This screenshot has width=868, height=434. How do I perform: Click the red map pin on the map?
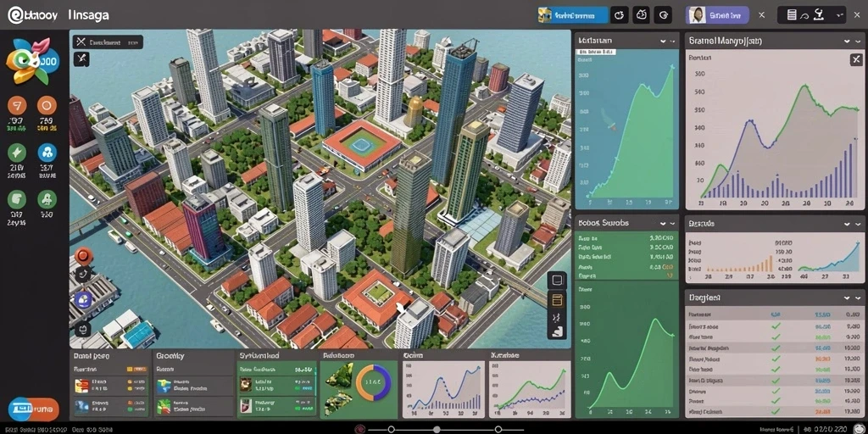click(83, 256)
